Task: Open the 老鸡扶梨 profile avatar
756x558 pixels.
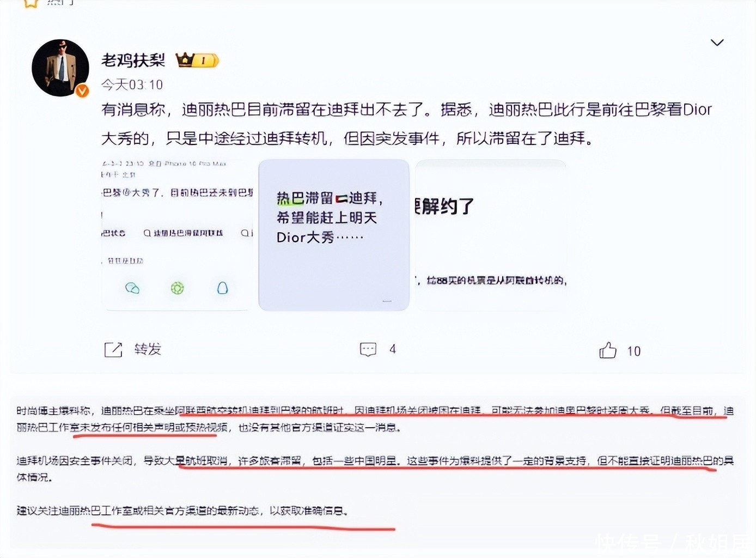Action: click(x=60, y=68)
